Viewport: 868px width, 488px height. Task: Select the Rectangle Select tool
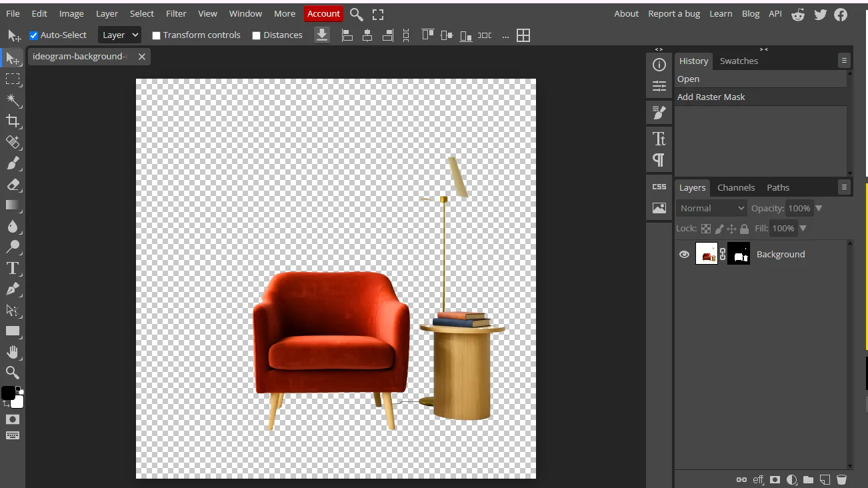point(13,79)
